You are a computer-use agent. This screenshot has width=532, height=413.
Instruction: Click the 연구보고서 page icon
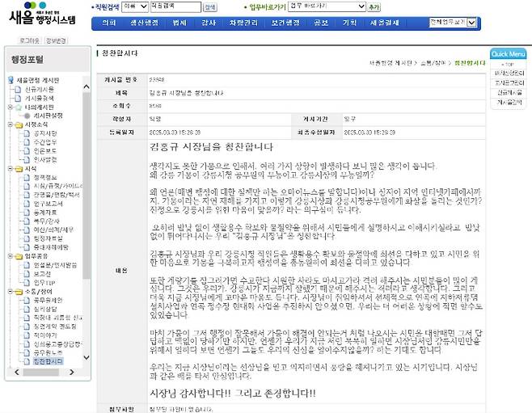click(x=27, y=204)
